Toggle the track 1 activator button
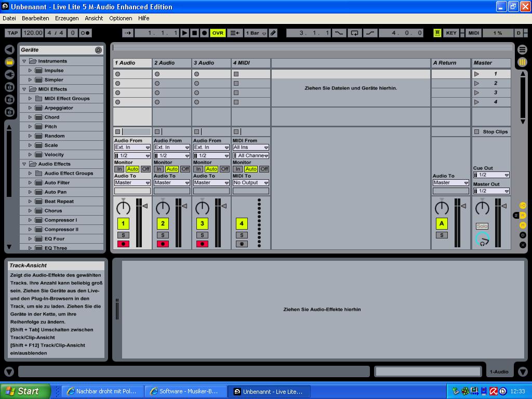The width and height of the screenshot is (532, 399). point(123,223)
